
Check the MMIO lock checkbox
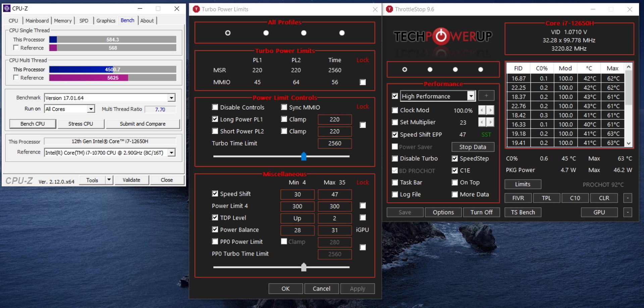[363, 82]
